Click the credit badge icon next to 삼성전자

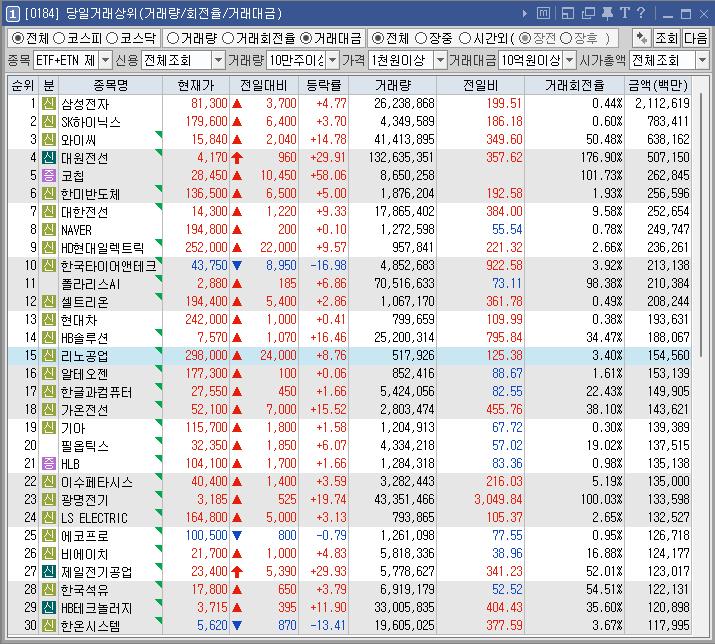point(49,104)
